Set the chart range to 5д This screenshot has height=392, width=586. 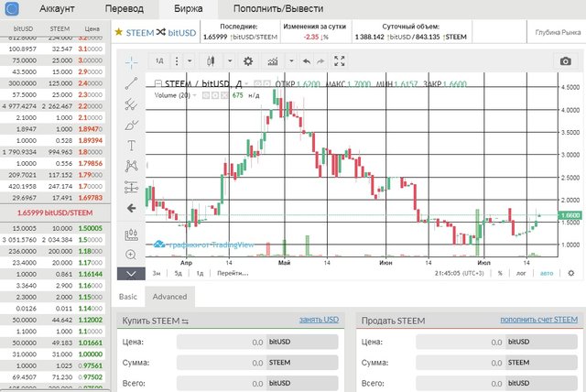pyautogui.click(x=178, y=273)
